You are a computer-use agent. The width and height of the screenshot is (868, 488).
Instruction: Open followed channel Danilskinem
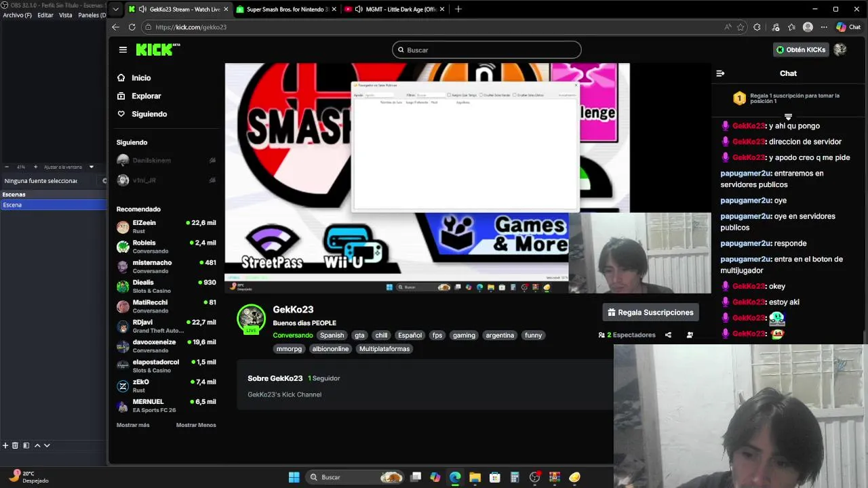pos(166,161)
